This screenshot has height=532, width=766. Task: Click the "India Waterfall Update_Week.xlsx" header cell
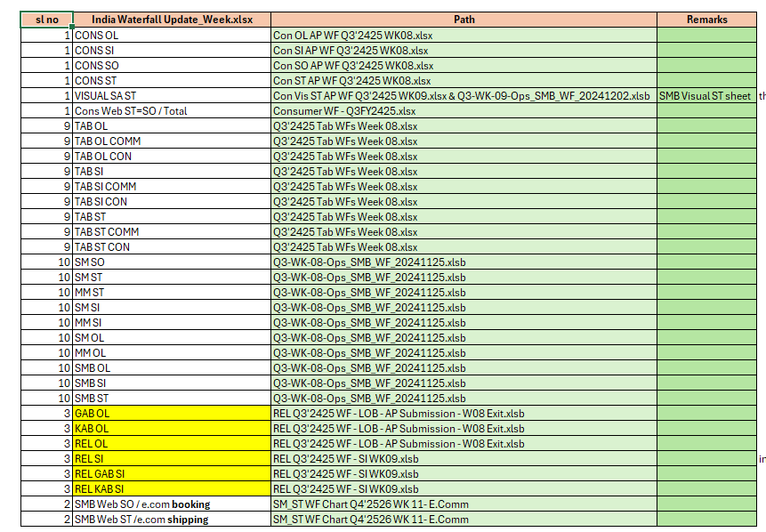171,20
